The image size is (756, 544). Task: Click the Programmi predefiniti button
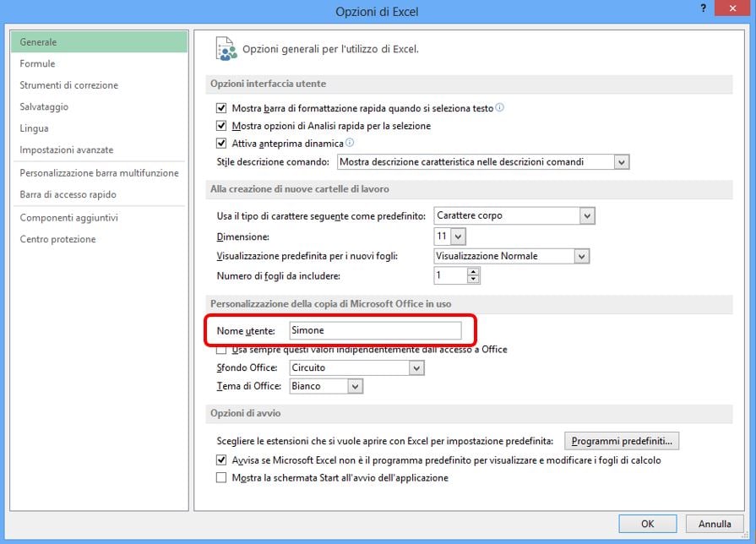[x=622, y=441]
